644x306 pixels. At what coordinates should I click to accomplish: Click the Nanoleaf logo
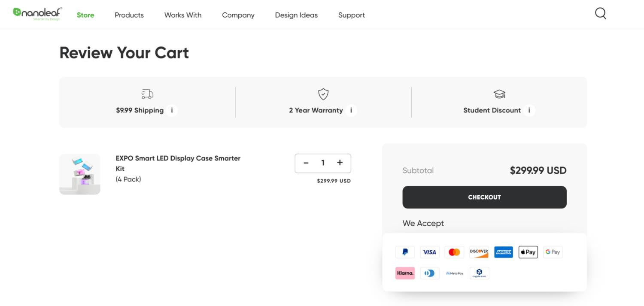(x=38, y=14)
